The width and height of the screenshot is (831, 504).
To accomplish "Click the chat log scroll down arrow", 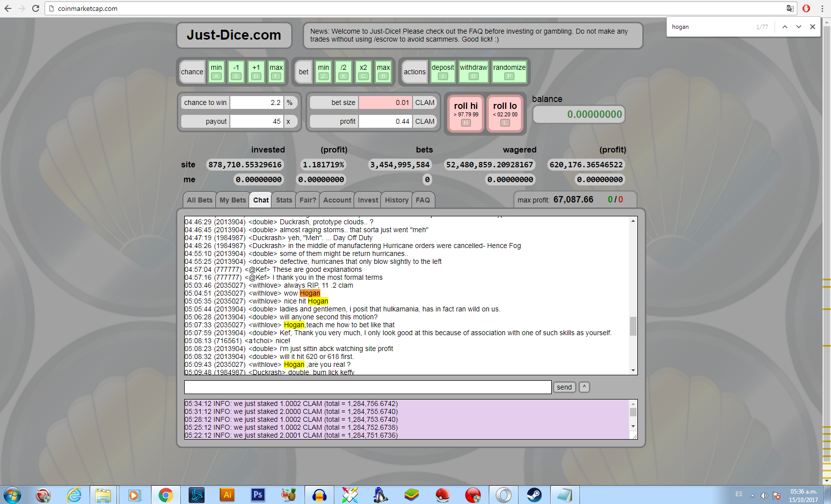I will click(x=633, y=370).
